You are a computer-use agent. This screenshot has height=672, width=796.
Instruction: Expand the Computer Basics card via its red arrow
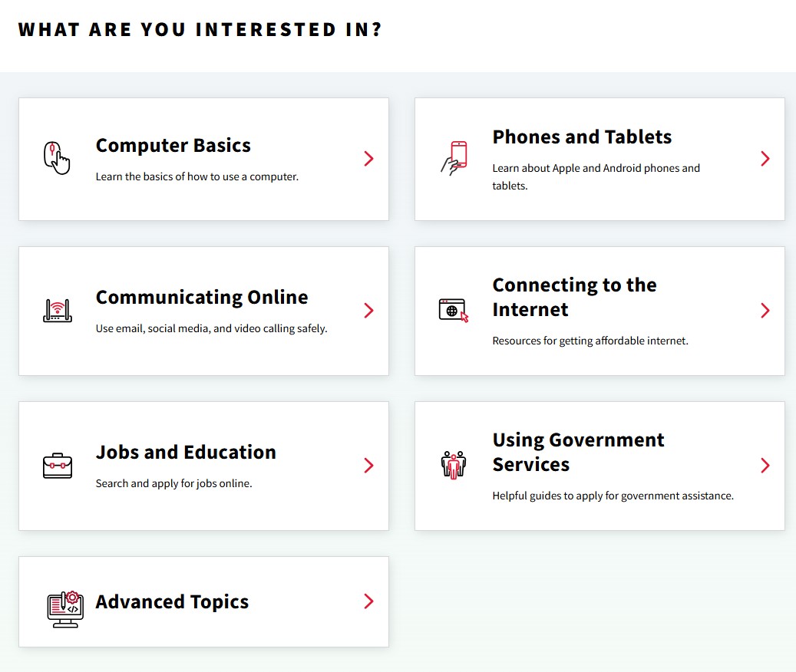(368, 158)
